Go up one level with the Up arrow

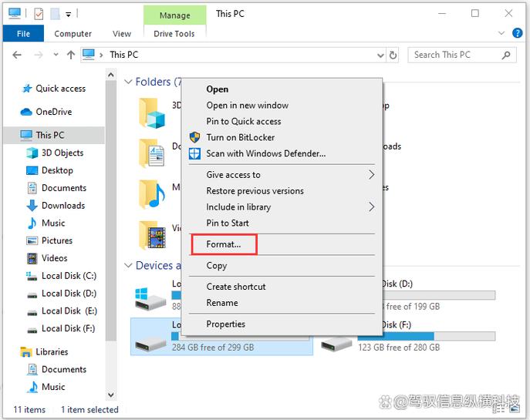coord(71,55)
